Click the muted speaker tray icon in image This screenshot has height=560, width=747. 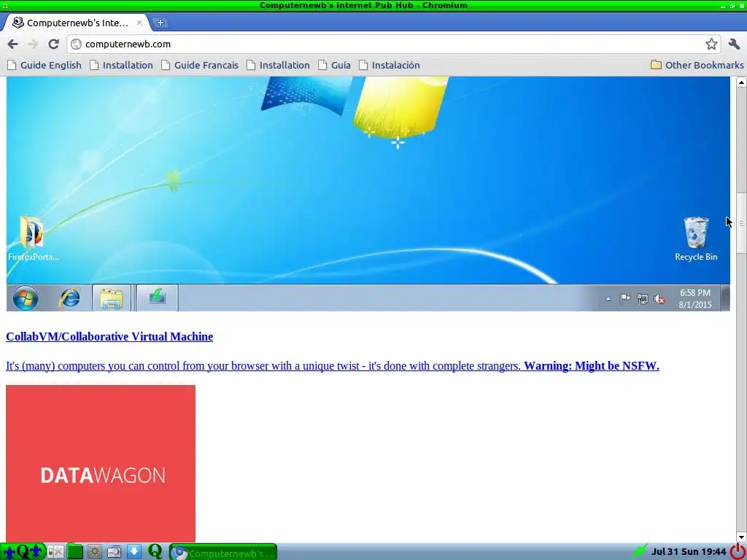point(659,299)
